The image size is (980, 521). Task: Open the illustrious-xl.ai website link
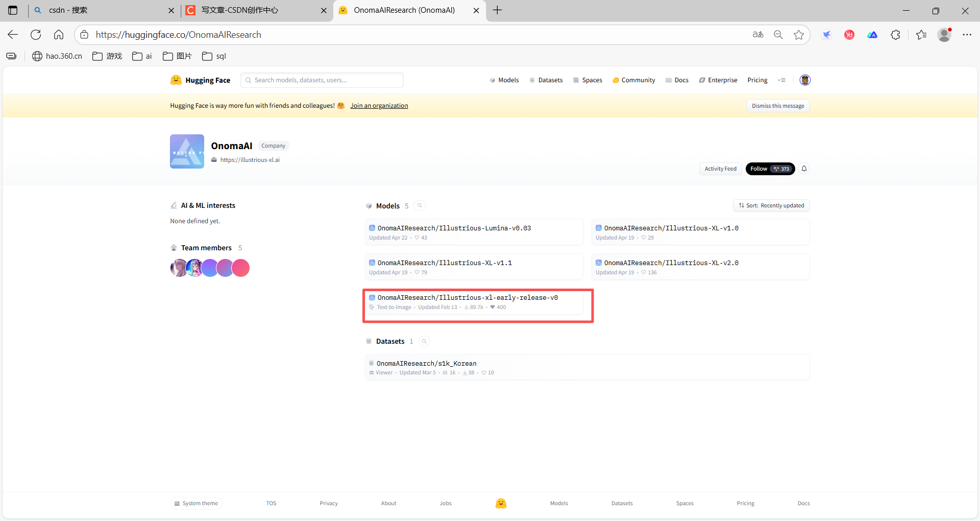[250, 160]
